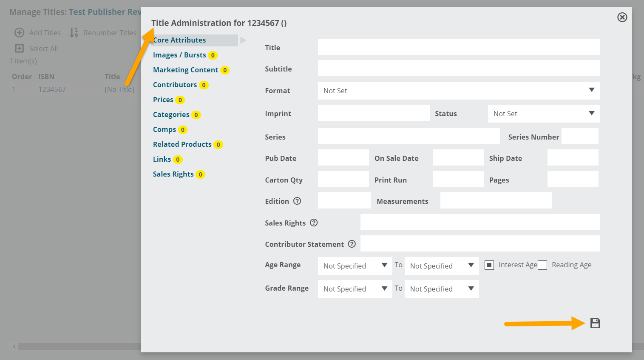Expand the Status dropdown
644x360 pixels.
(543, 114)
